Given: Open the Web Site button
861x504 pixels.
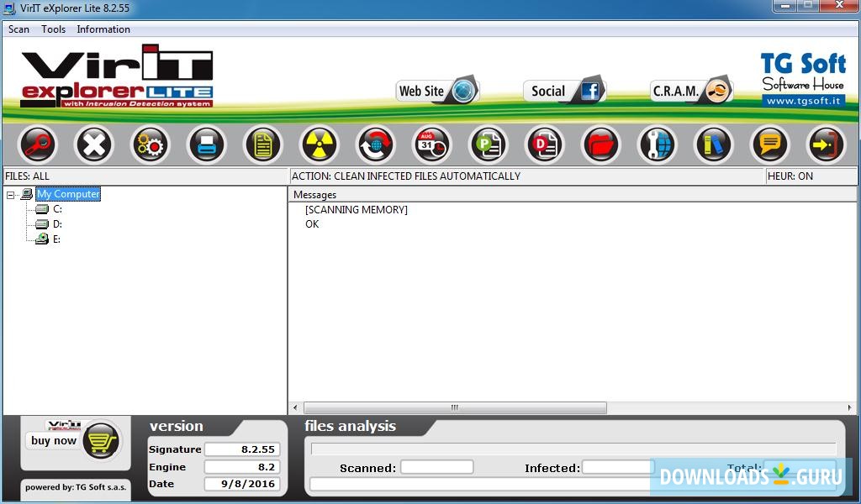Looking at the screenshot, I should [x=437, y=91].
